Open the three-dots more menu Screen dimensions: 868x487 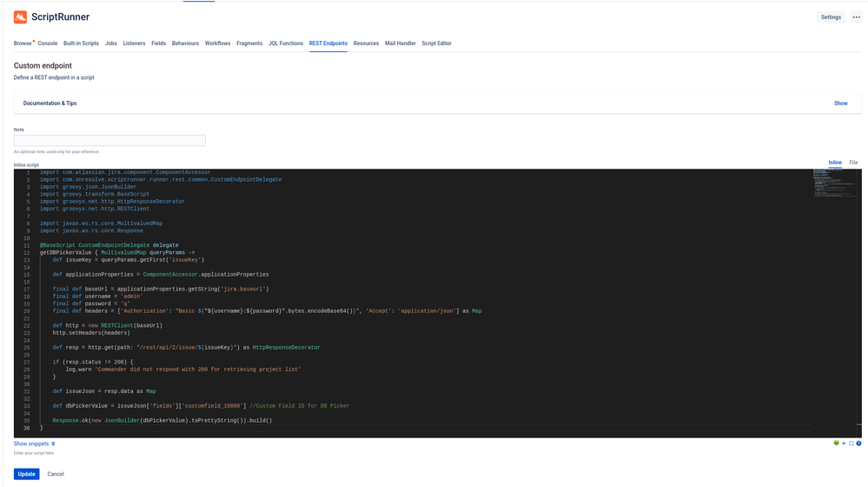[856, 17]
